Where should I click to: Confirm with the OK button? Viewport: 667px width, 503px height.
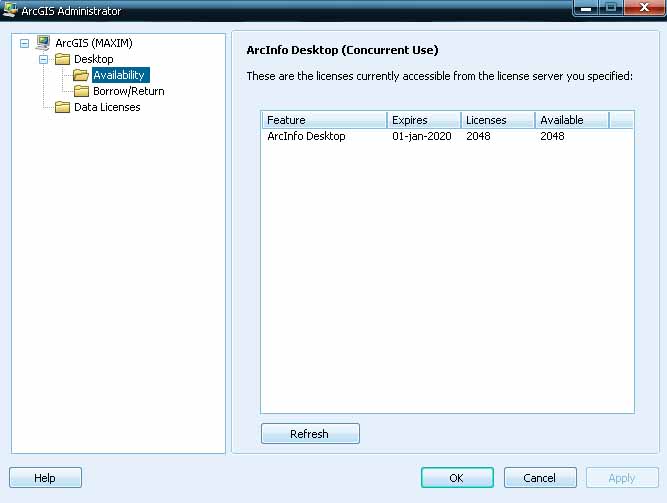(457, 477)
